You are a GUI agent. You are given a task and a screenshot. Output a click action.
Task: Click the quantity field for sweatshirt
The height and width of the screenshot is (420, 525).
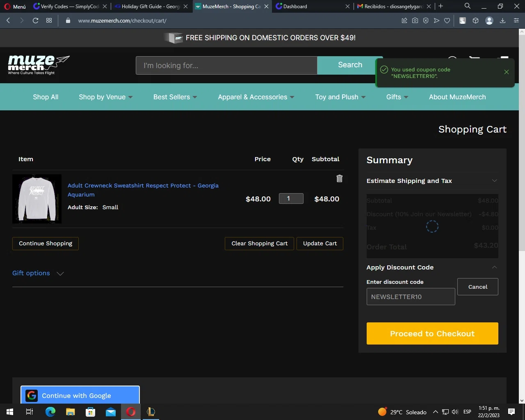(291, 199)
